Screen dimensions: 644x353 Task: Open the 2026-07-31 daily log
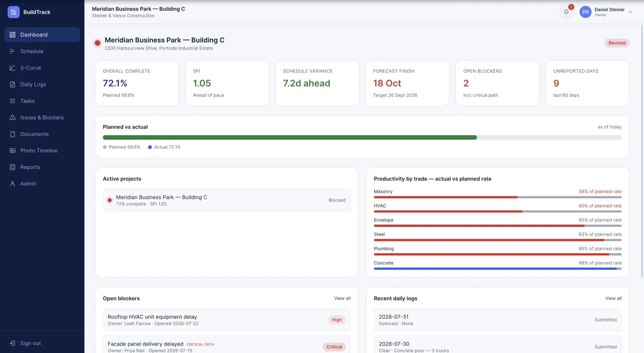click(x=498, y=320)
